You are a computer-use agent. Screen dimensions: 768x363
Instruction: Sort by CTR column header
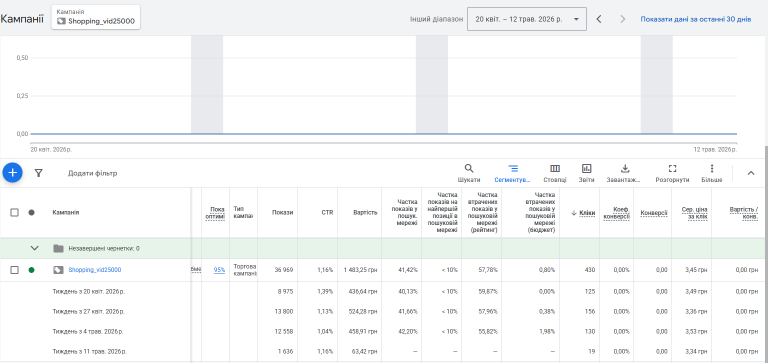click(x=327, y=213)
